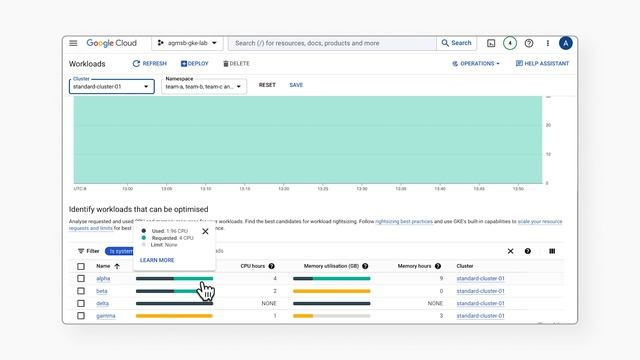
Task: Open the rightsizing best practices link
Action: click(404, 221)
